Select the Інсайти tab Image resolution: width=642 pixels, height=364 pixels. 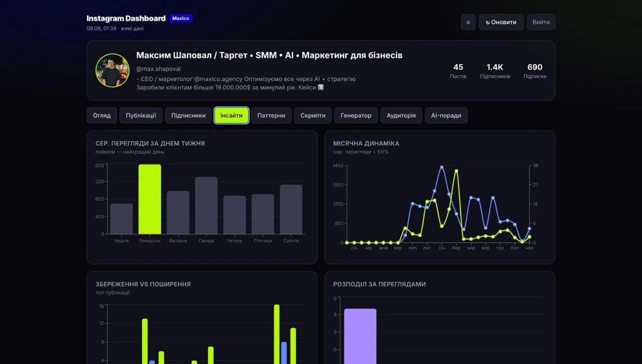tap(231, 115)
